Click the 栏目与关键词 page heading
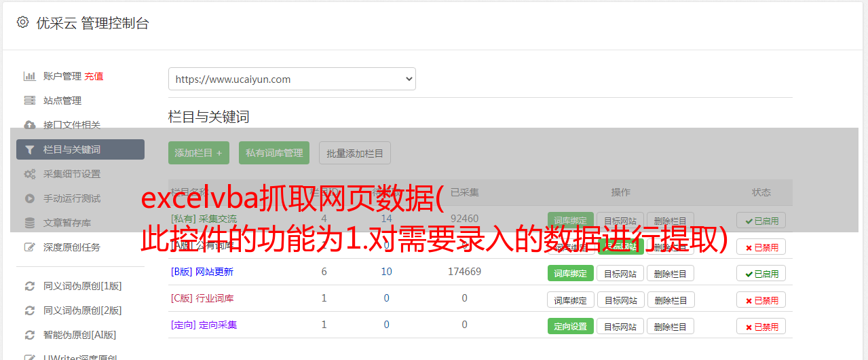 (209, 117)
